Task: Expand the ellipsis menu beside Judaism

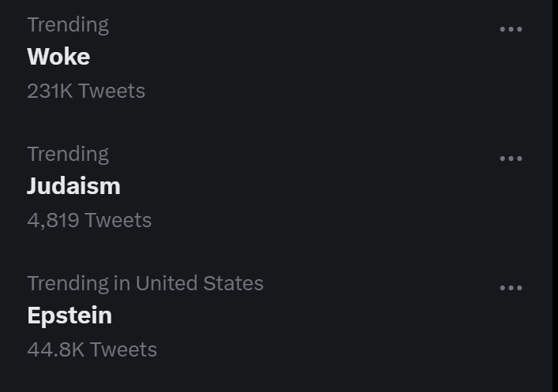Action: pos(511,159)
